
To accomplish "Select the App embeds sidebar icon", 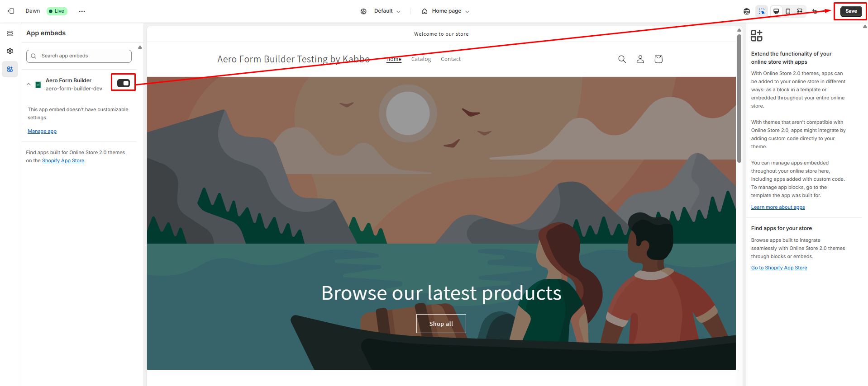I will pos(10,69).
